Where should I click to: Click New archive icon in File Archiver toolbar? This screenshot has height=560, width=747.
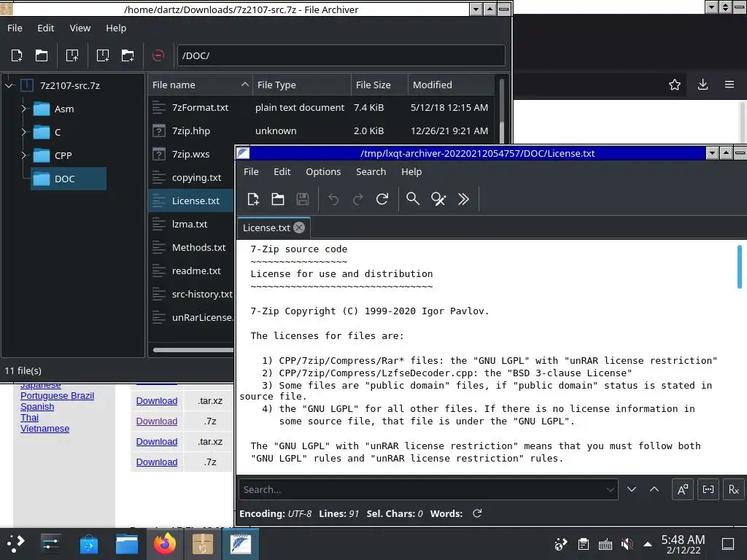(17, 55)
